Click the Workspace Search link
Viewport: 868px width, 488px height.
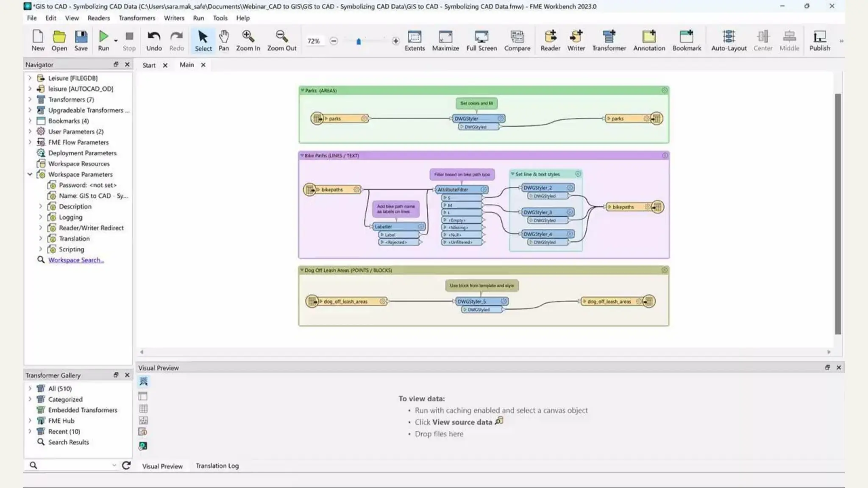76,260
